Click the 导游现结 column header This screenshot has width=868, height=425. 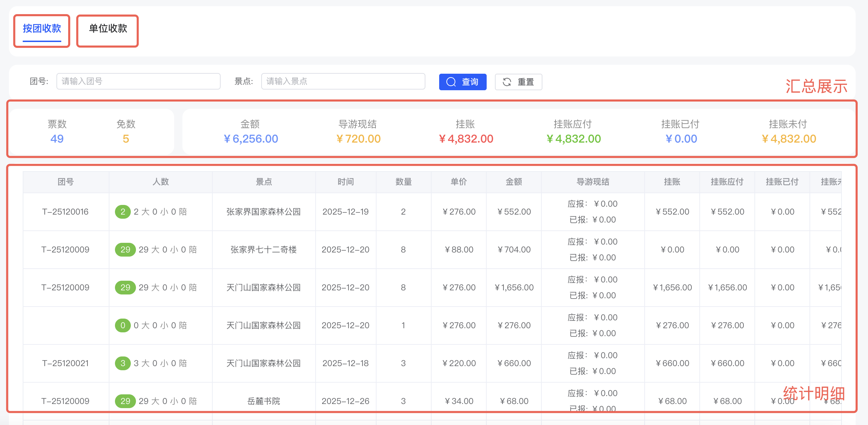(x=592, y=182)
